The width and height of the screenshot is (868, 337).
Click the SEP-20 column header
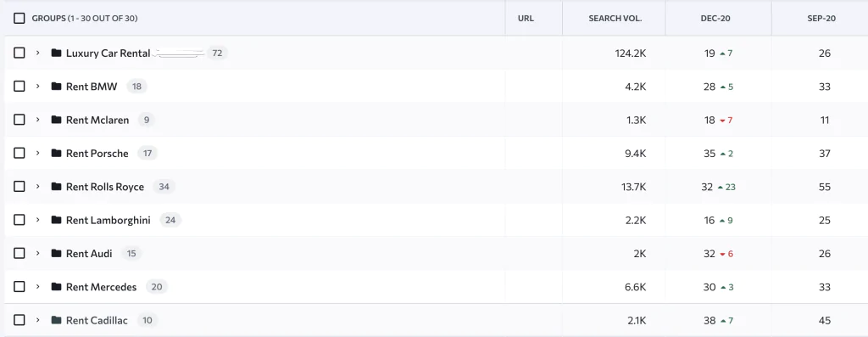(821, 19)
